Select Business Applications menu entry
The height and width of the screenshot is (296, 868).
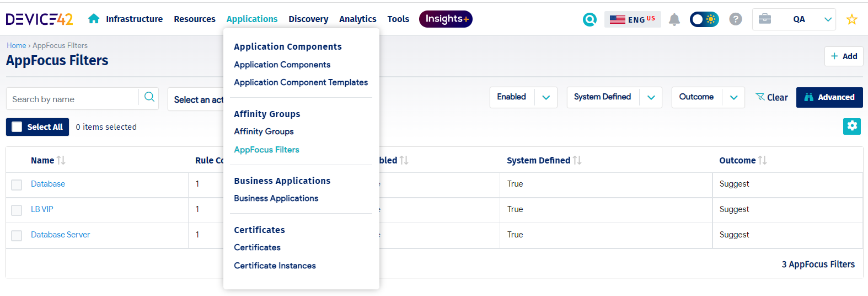[x=276, y=198]
